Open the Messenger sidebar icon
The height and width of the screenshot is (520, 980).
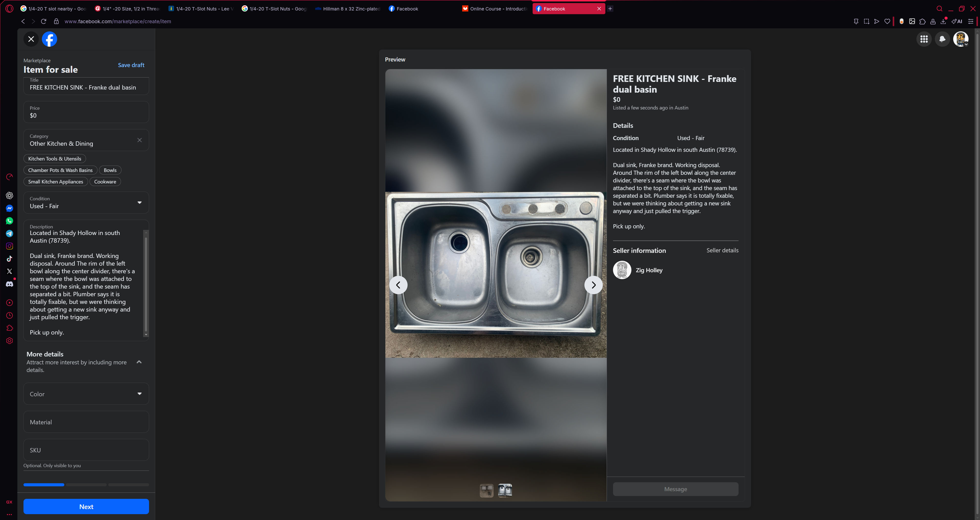(x=9, y=208)
